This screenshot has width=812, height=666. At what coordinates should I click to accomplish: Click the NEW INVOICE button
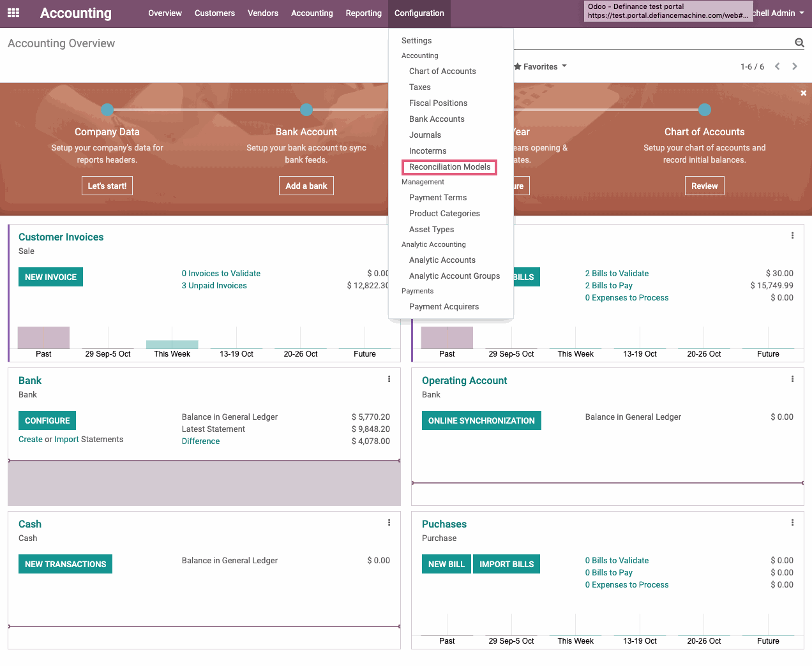pyautogui.click(x=50, y=277)
